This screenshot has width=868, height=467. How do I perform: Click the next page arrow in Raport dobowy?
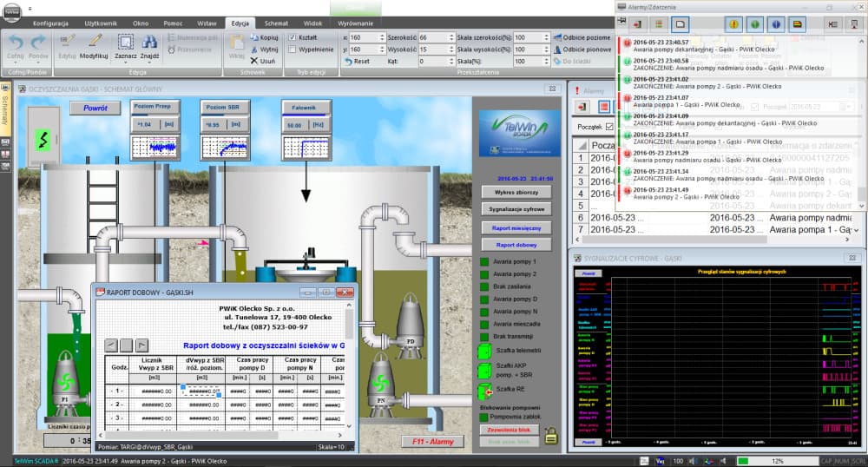141,345
